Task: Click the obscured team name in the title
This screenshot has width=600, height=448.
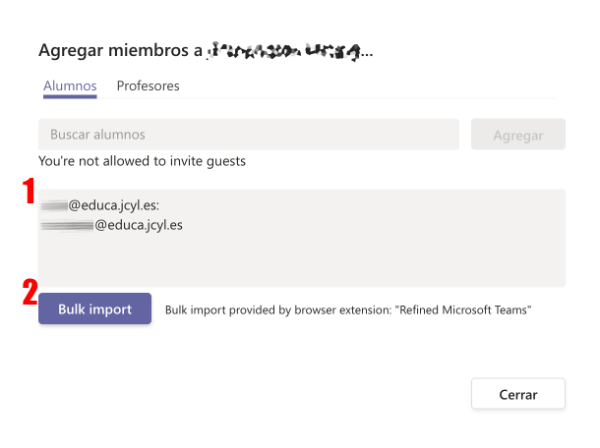Action: click(284, 51)
